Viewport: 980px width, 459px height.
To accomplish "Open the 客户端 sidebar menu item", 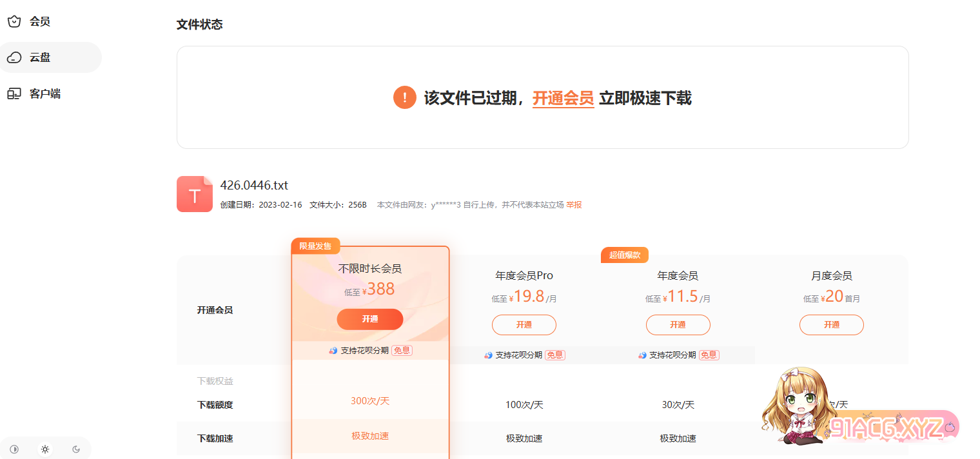I will (x=45, y=93).
